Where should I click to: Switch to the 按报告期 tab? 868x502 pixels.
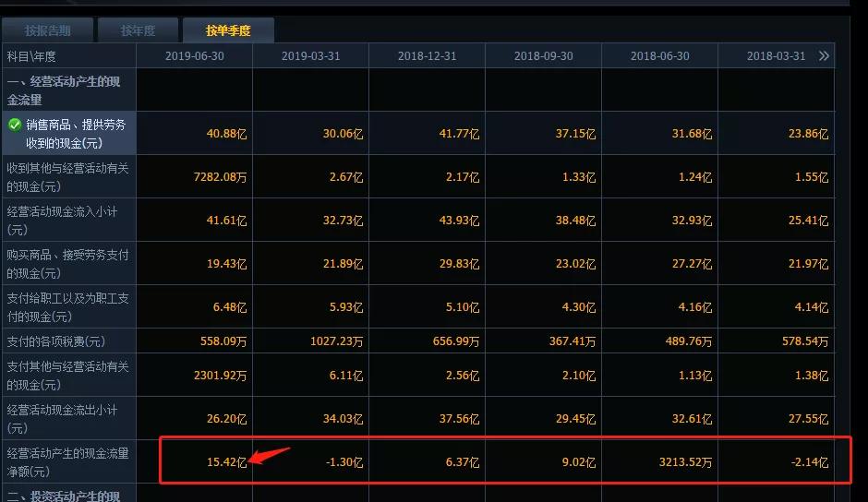47,31
